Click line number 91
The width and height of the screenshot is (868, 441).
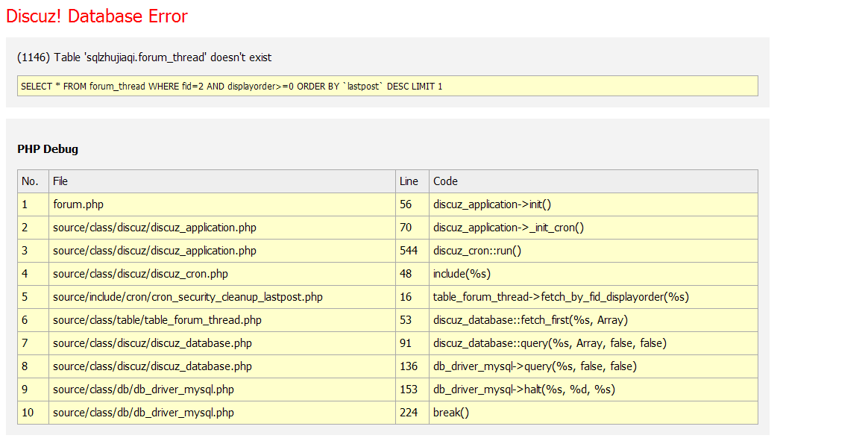tap(412, 343)
